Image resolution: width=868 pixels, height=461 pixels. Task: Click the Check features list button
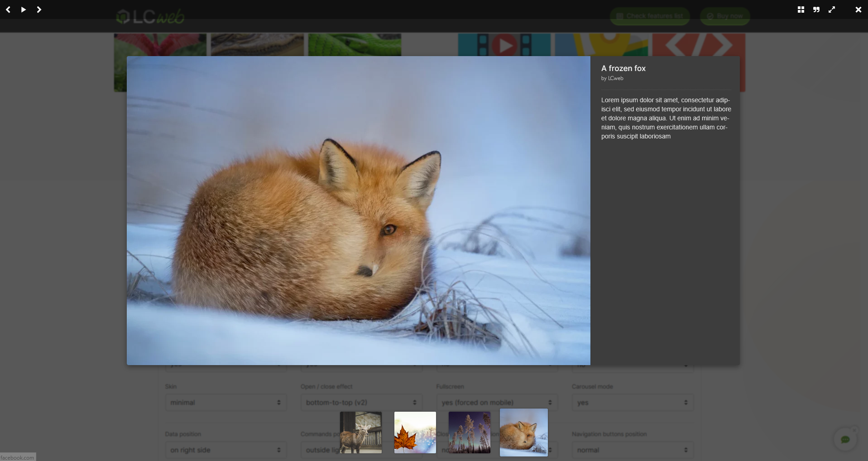click(650, 16)
